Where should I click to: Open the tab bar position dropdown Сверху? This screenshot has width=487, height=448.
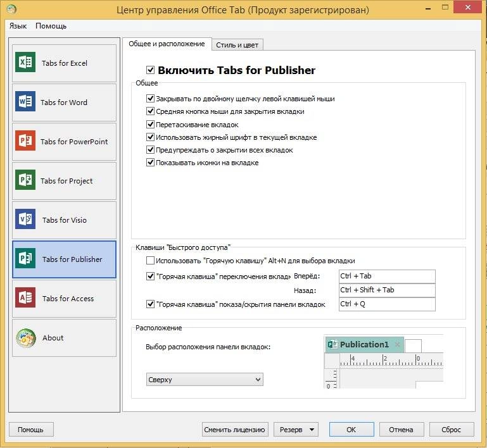coord(205,380)
